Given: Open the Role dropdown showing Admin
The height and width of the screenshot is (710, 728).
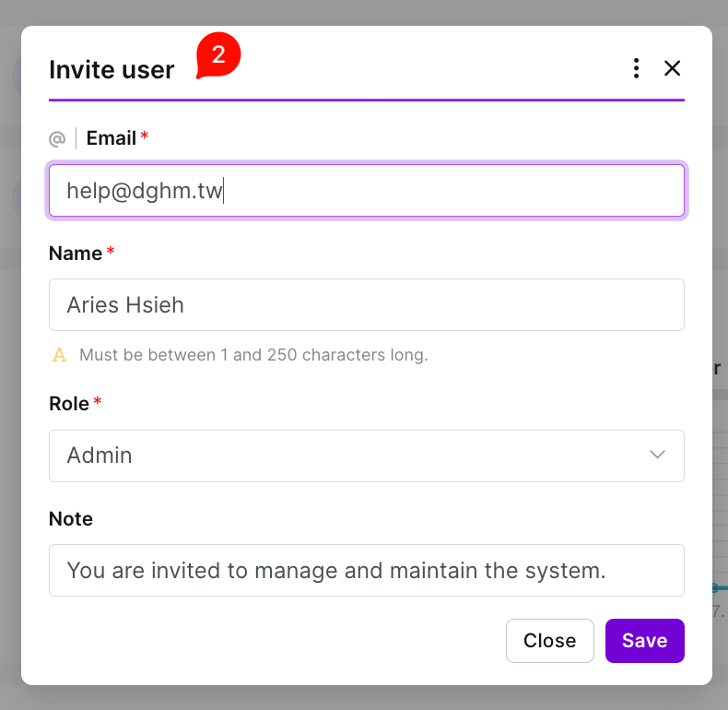Looking at the screenshot, I should (x=350, y=456).
